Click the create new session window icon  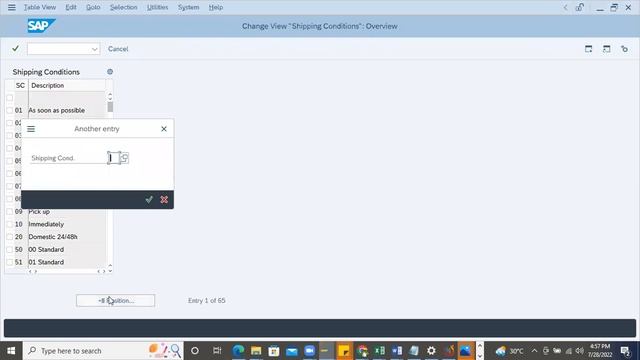coord(588,49)
